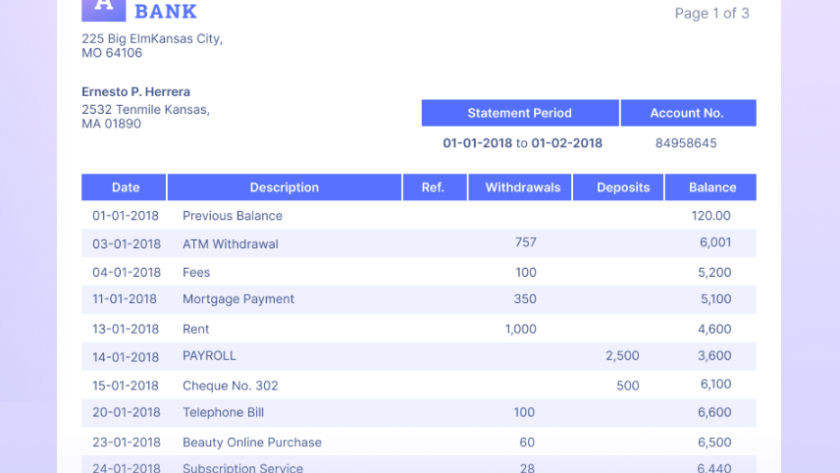The width and height of the screenshot is (840, 473).
Task: Click the Page 1 of 3 indicator
Action: (711, 13)
